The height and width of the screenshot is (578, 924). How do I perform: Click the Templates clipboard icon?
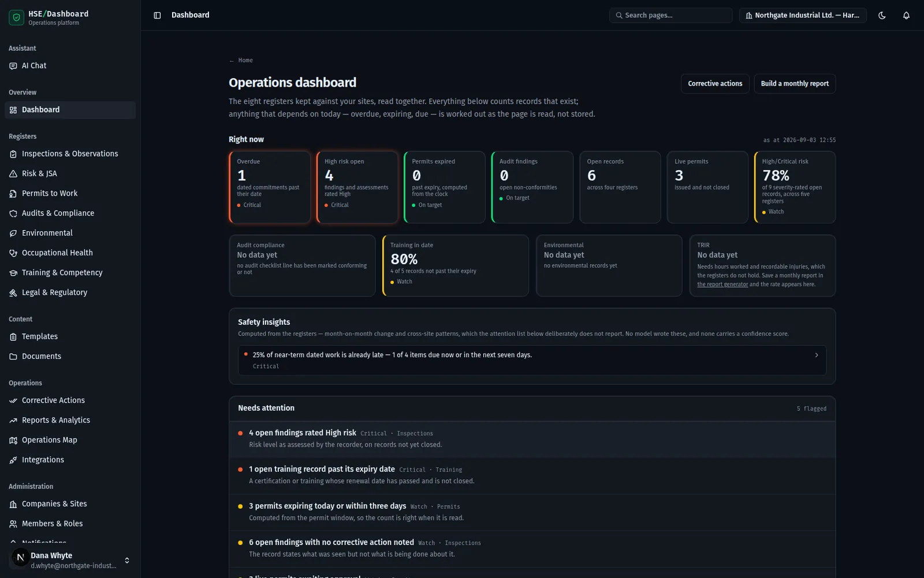pos(13,336)
